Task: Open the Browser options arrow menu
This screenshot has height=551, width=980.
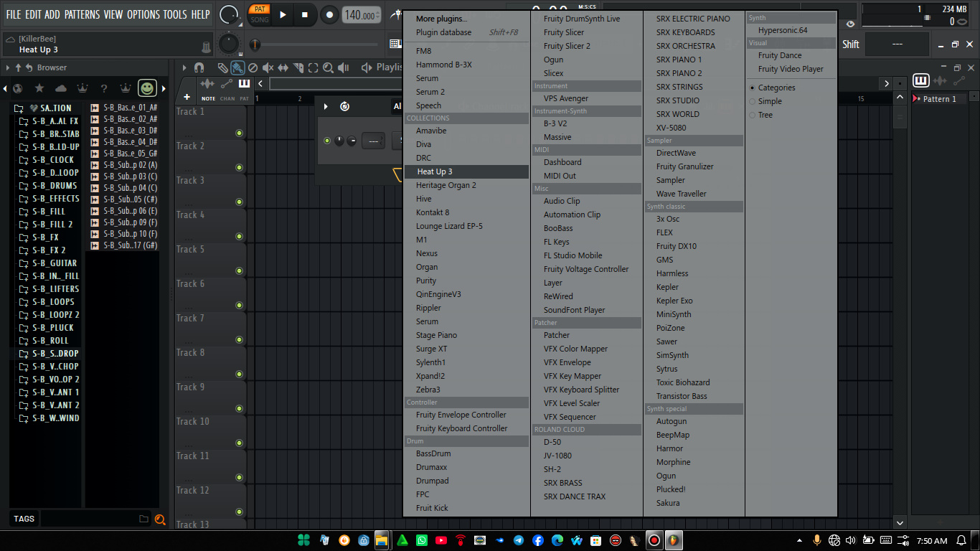Action: point(7,67)
